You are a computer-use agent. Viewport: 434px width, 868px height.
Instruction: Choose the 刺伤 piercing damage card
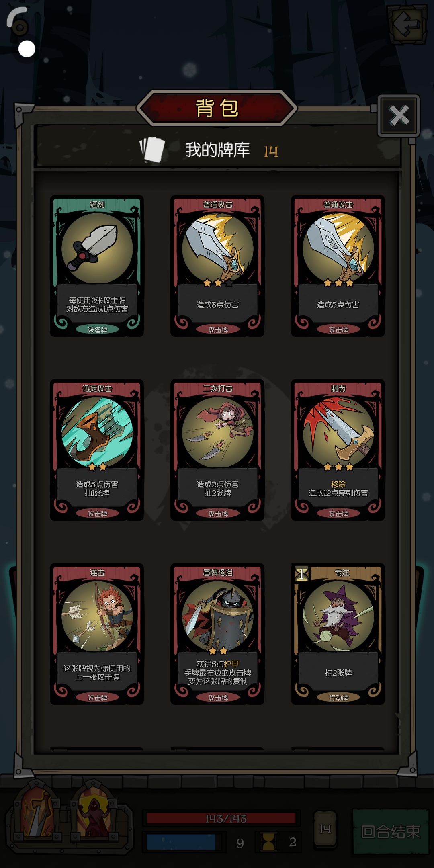338,450
